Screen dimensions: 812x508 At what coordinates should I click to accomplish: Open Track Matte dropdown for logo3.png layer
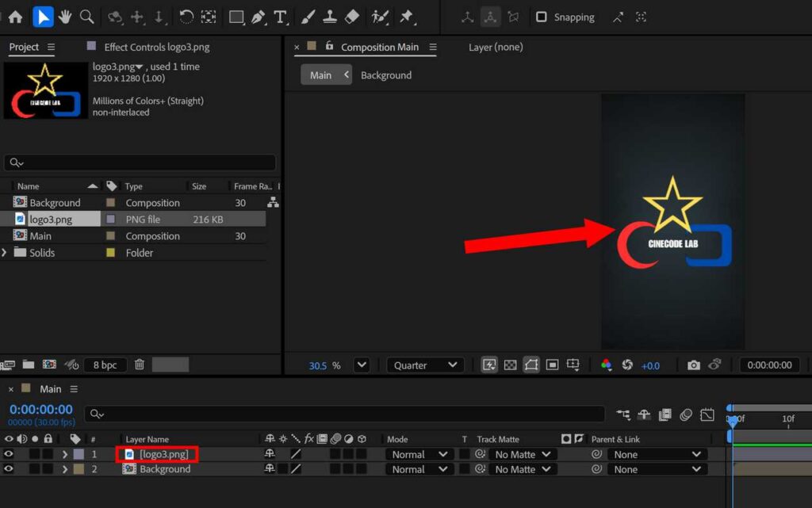[x=522, y=455]
